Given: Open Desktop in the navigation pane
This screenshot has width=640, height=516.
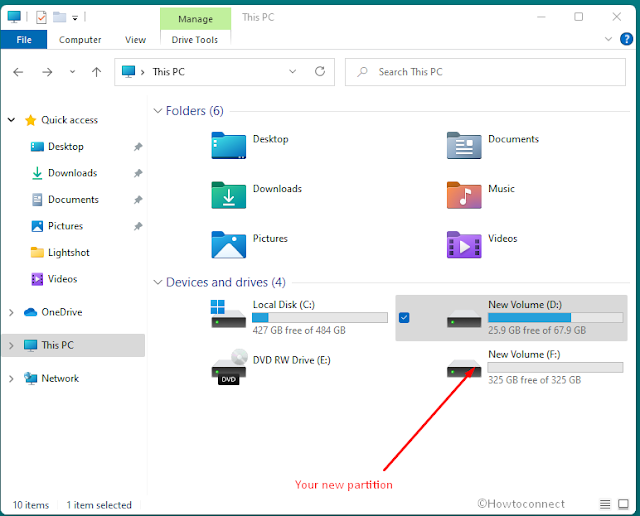Looking at the screenshot, I should [x=66, y=146].
